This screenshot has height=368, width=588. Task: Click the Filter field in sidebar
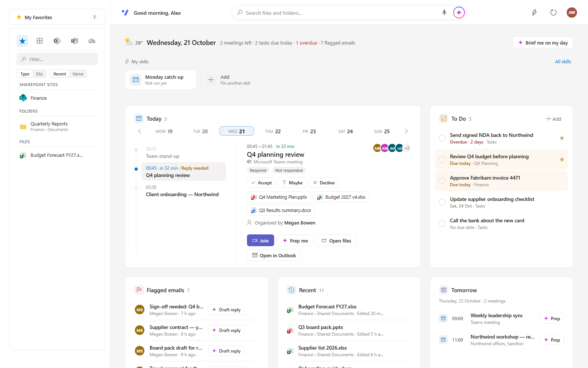57,59
